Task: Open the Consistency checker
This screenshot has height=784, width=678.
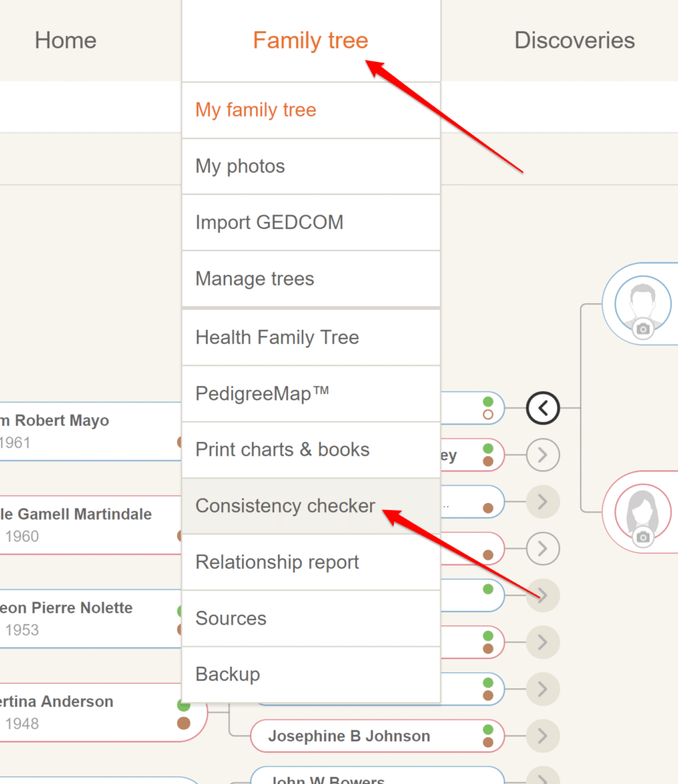Action: (x=285, y=505)
